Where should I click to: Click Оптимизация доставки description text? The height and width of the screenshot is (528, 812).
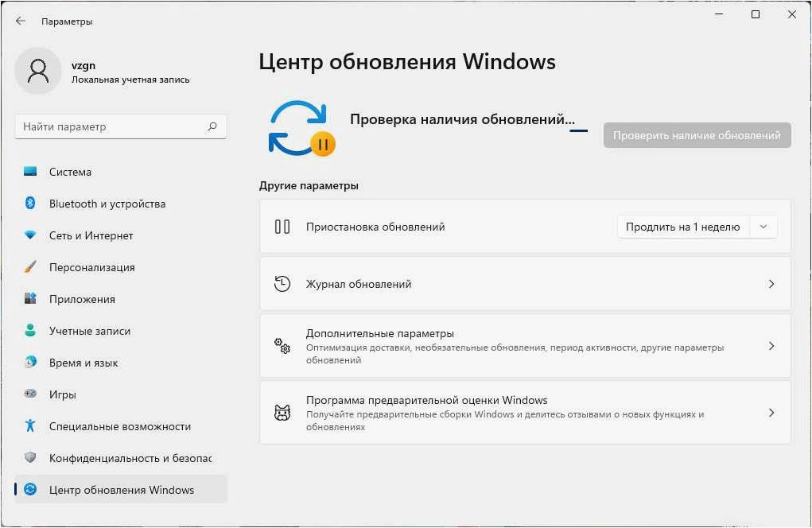tap(515, 354)
